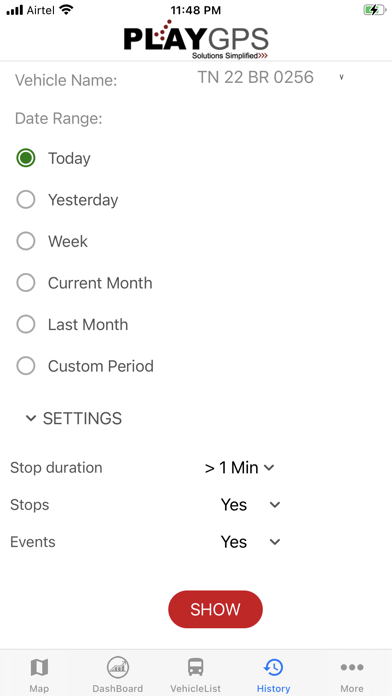
Task: Select the Today radio button
Action: [x=26, y=158]
